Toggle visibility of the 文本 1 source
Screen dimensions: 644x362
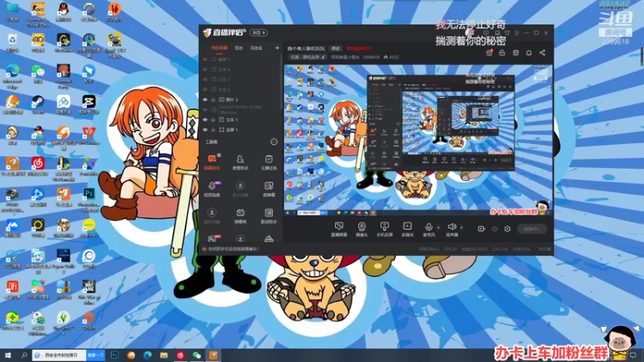pyautogui.click(x=205, y=119)
